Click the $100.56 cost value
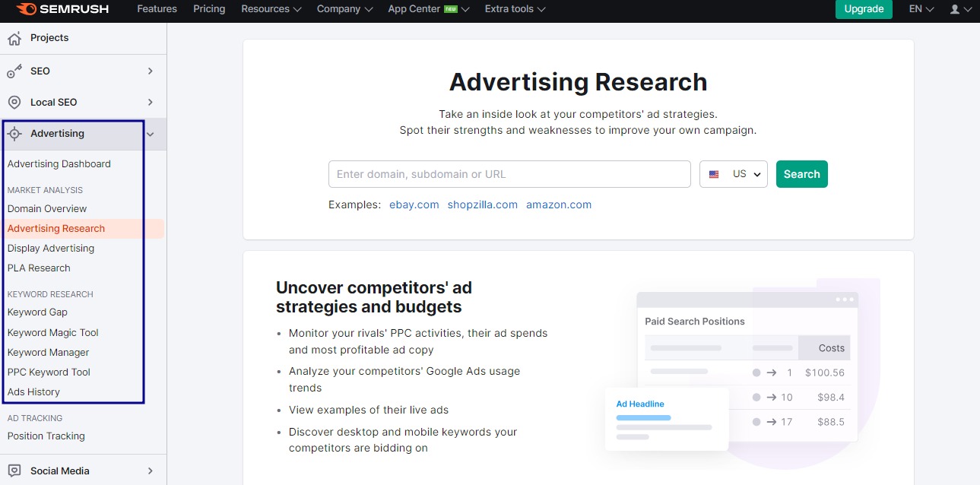The height and width of the screenshot is (485, 980). coord(825,372)
